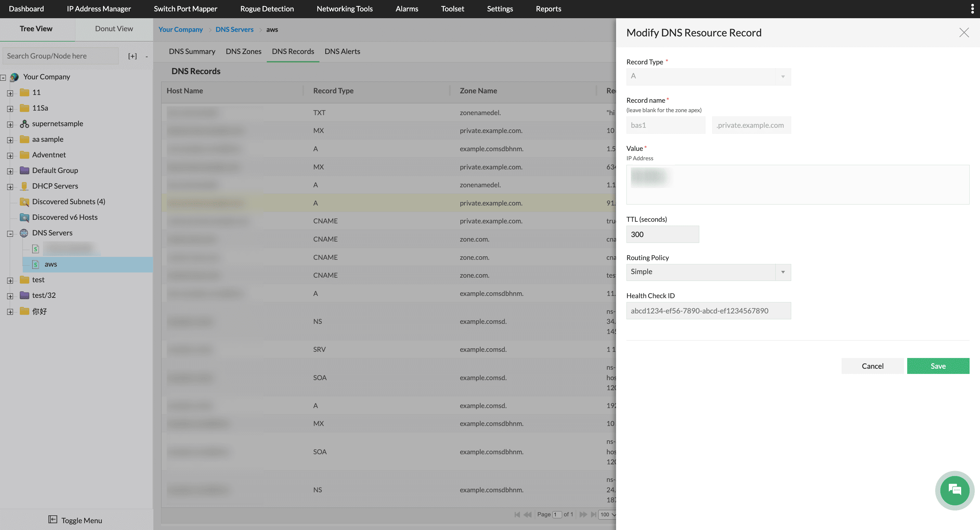Open the Rogue Detection menu

pos(267,9)
